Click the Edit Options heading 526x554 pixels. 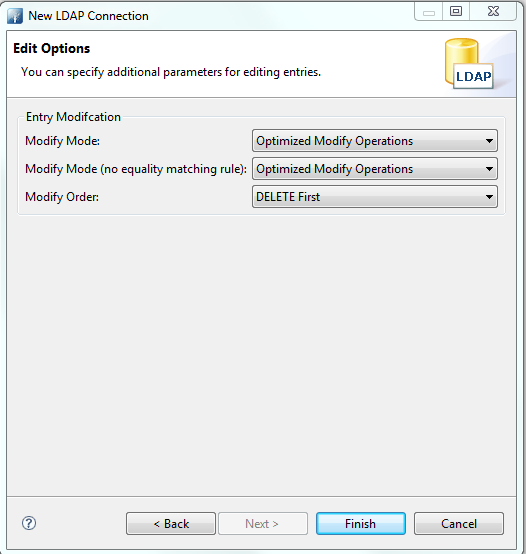click(x=52, y=48)
